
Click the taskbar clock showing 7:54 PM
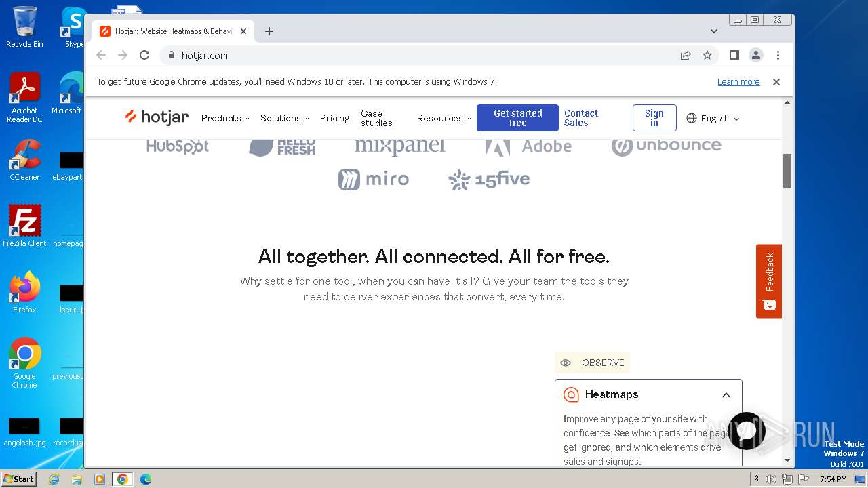coord(833,479)
